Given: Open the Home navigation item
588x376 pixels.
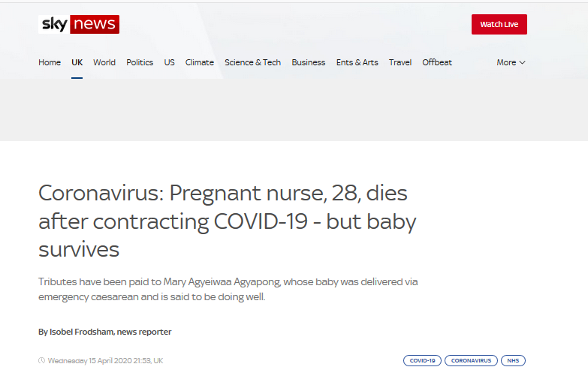Looking at the screenshot, I should (50, 62).
